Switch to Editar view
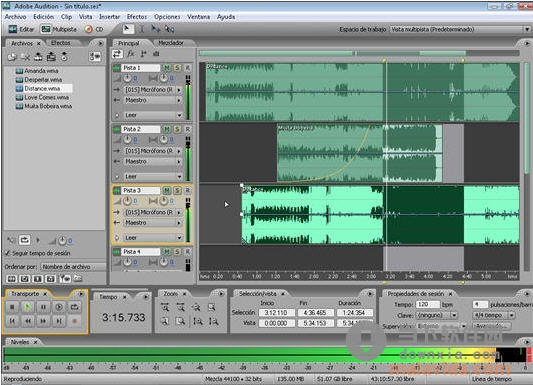 [21, 29]
